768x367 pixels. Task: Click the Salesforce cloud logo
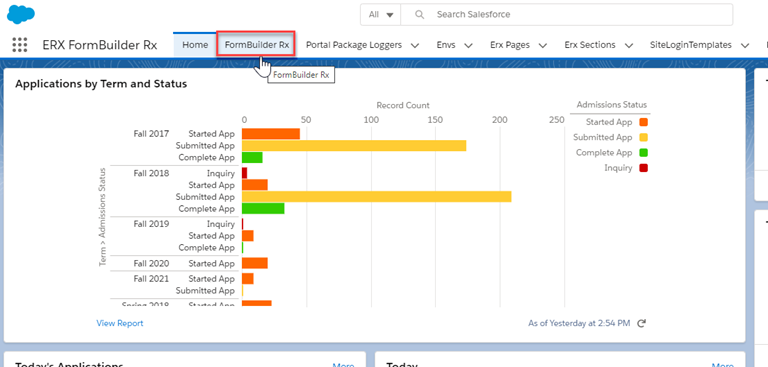tap(21, 14)
